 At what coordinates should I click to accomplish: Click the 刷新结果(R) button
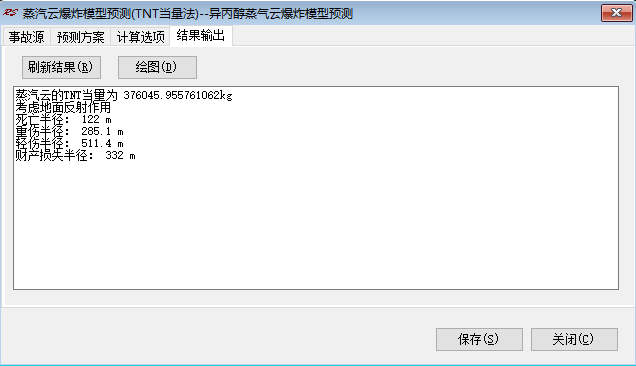[x=61, y=67]
